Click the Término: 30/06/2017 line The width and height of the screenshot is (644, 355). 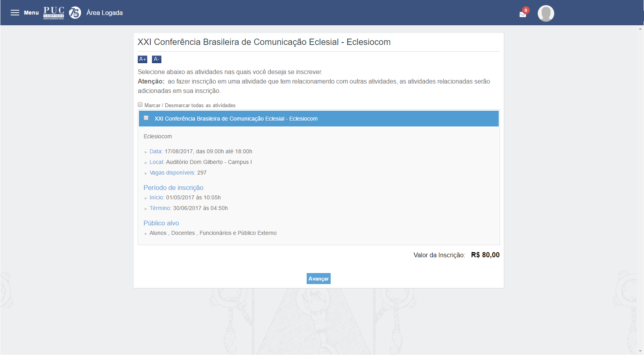[189, 208]
